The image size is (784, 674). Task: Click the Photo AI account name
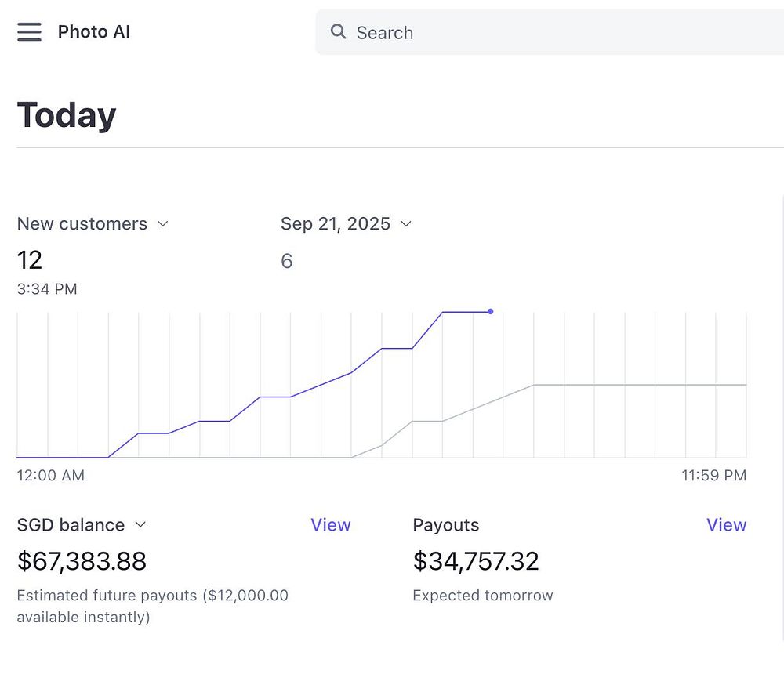94,32
